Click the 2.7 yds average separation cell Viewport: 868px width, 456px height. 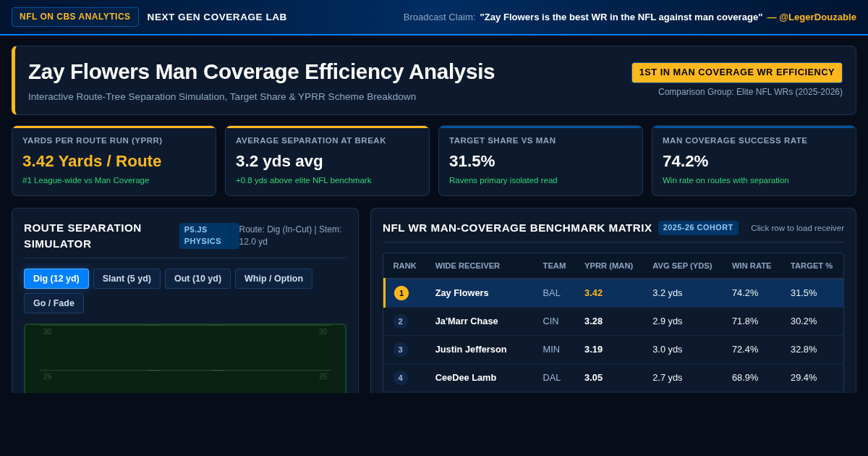(667, 378)
